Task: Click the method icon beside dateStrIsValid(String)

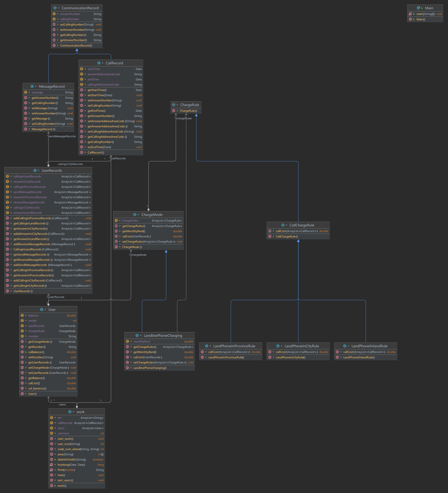Action: (52, 459)
